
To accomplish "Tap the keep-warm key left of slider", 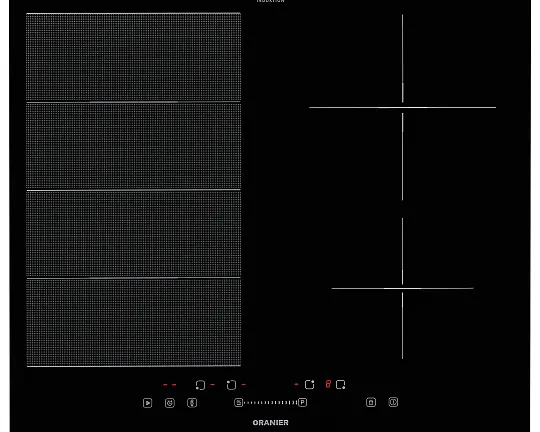I will point(238,402).
